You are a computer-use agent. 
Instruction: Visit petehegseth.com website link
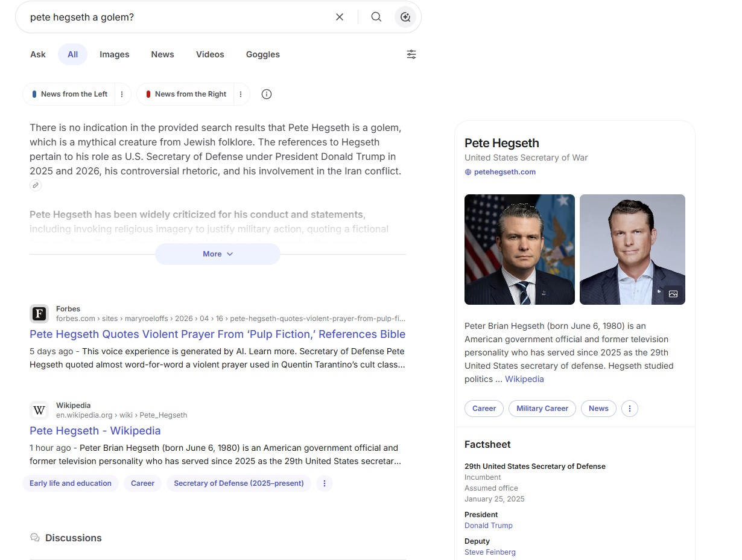(x=505, y=172)
